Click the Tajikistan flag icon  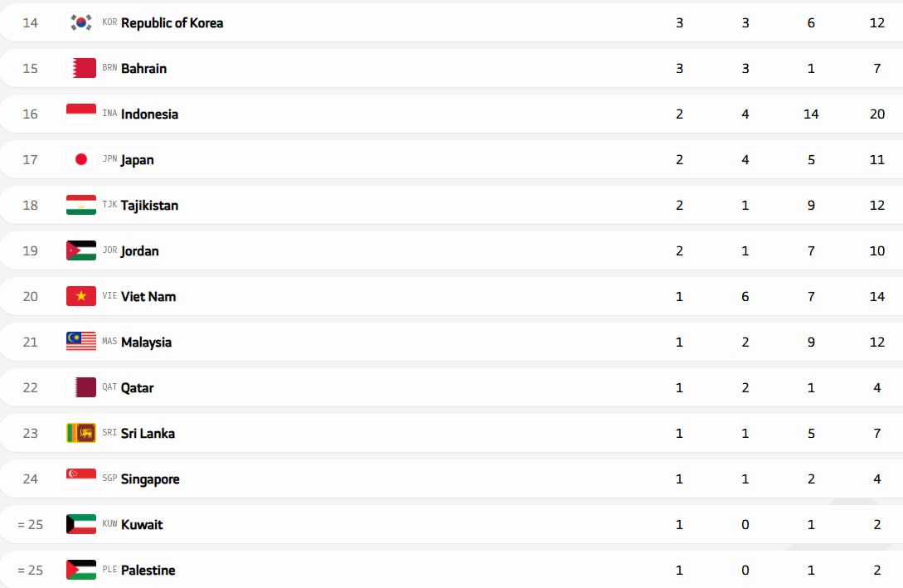pos(81,206)
